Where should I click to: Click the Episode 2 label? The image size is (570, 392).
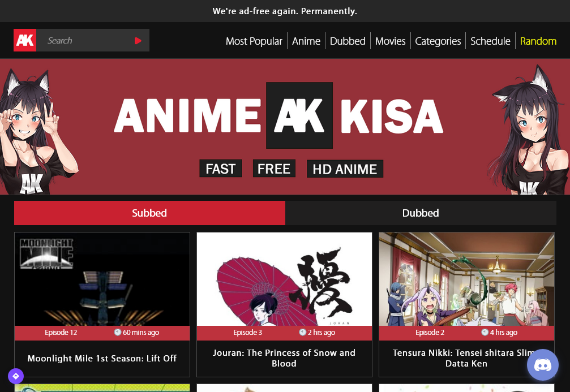click(430, 333)
